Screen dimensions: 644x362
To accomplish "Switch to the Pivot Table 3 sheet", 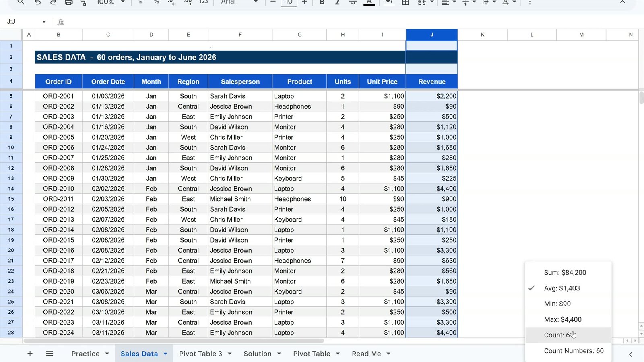I will coord(200,354).
